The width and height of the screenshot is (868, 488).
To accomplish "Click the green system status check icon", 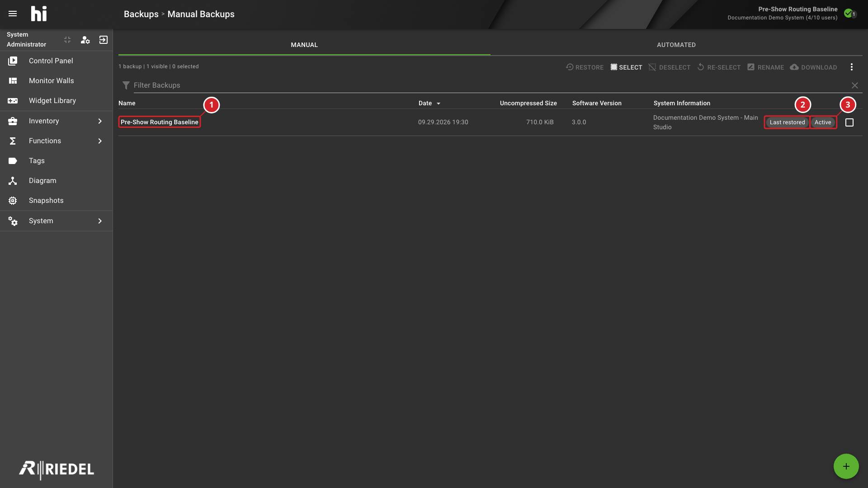I will [x=849, y=13].
